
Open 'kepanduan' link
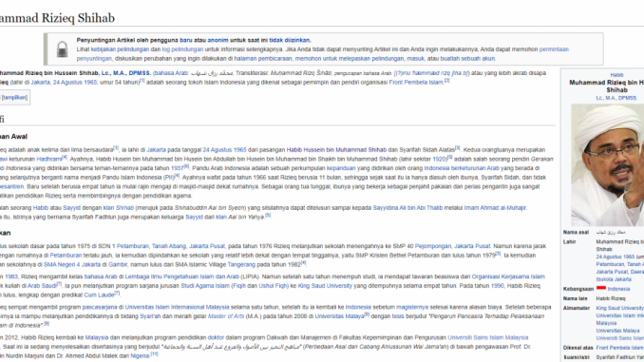[x=341, y=167]
